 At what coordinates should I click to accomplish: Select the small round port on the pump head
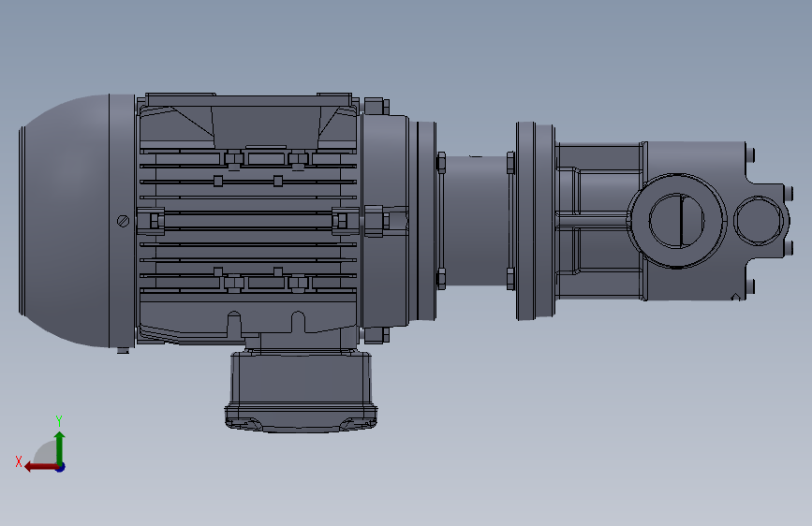tap(759, 221)
